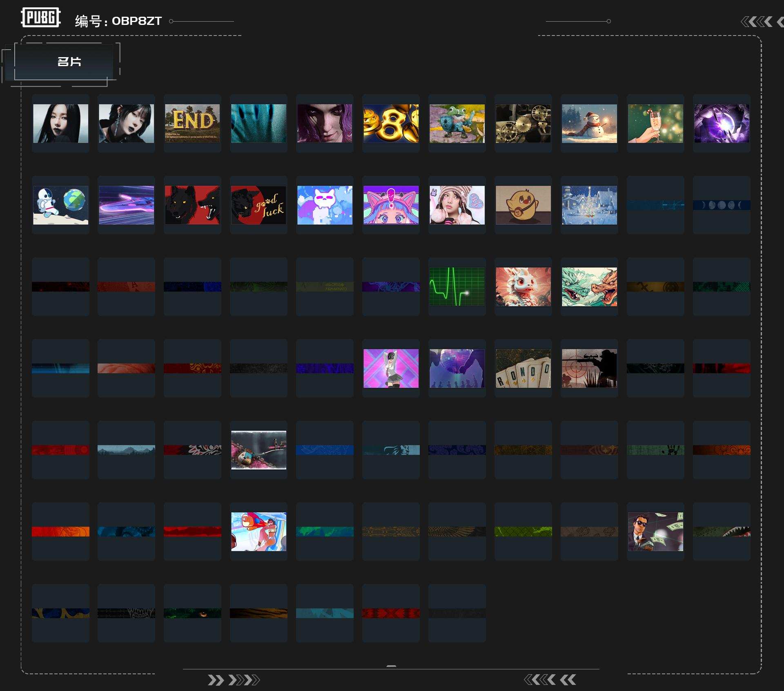Select the green and orange dragons nameplate
This screenshot has width=784, height=691.
[589, 287]
